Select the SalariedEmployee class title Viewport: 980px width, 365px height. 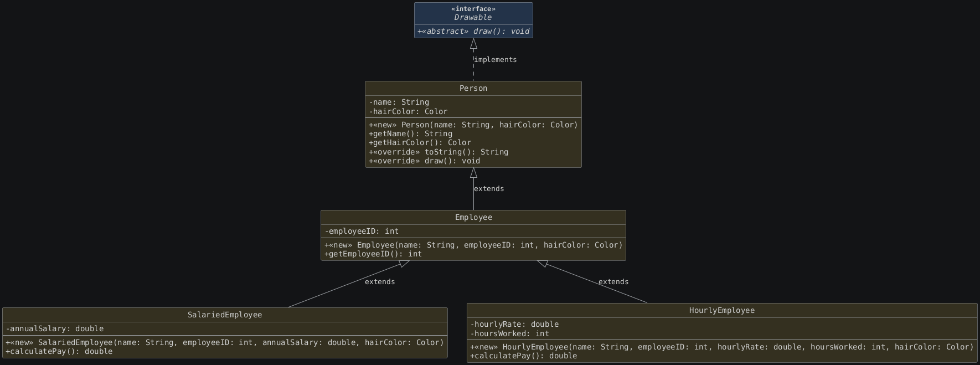[225, 315]
